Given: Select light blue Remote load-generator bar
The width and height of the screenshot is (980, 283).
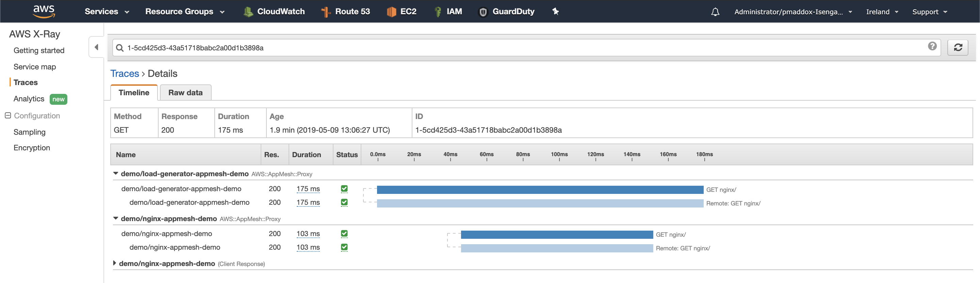Looking at the screenshot, I should 540,203.
